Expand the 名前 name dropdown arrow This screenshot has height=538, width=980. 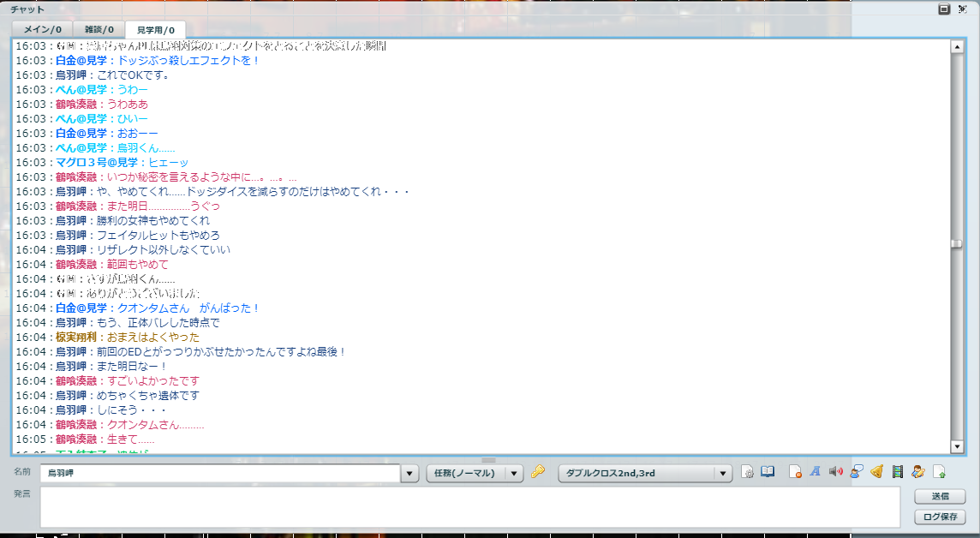(x=409, y=474)
